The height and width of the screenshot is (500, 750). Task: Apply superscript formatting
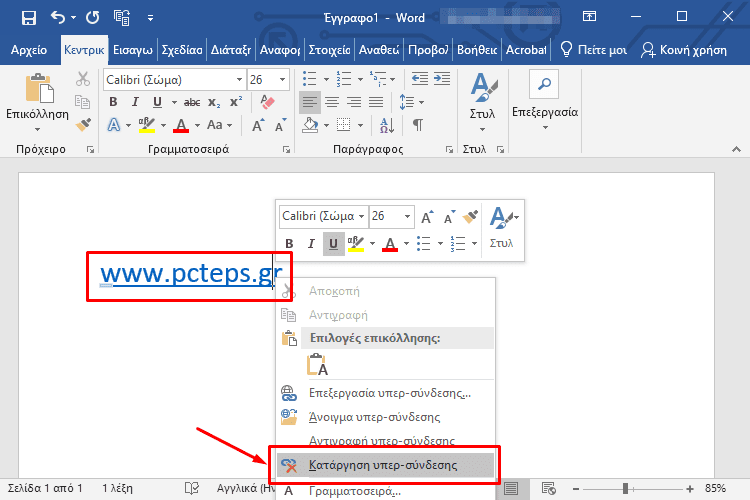pos(236,102)
